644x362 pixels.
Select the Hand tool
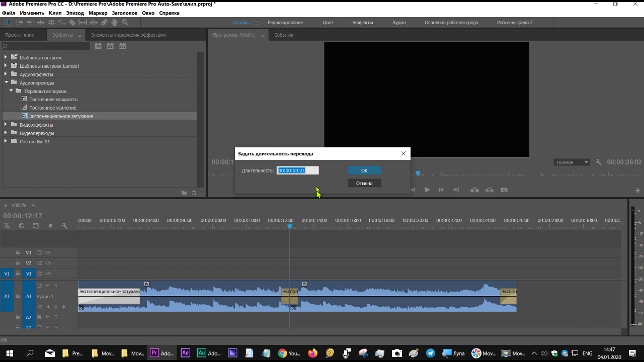[x=115, y=22]
